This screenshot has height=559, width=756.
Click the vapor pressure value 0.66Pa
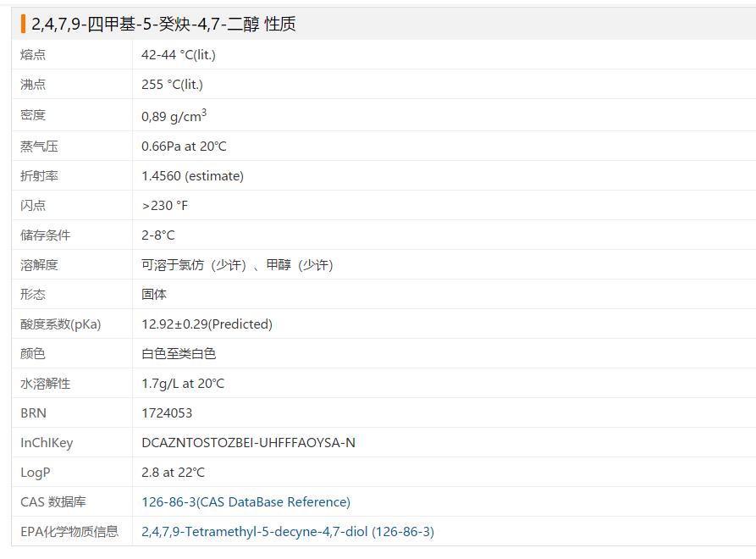[x=184, y=147]
